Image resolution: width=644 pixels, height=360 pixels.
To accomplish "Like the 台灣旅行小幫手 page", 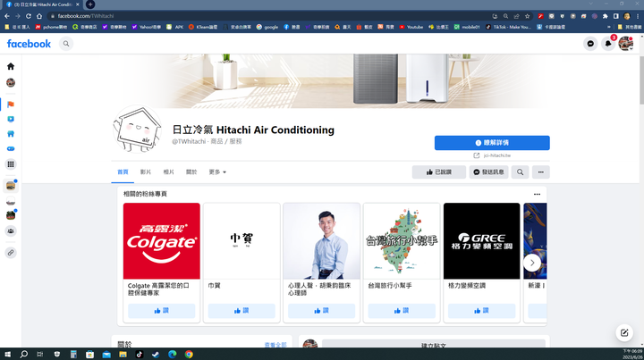I will click(402, 311).
